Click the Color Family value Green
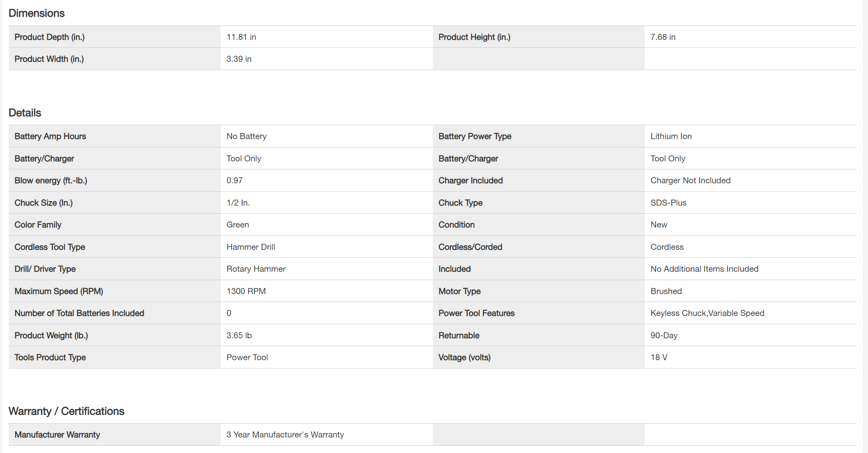Image resolution: width=868 pixels, height=453 pixels. pos(237,225)
